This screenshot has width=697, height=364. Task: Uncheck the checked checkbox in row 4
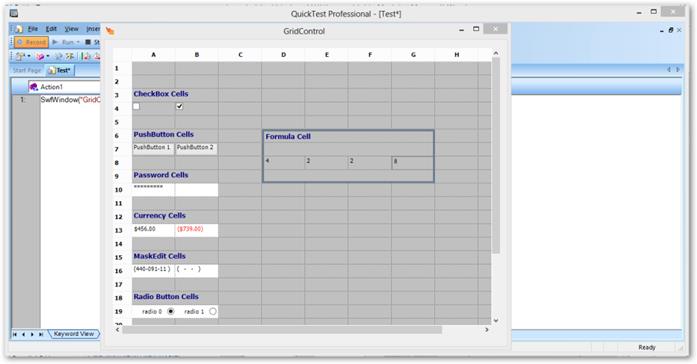click(179, 107)
